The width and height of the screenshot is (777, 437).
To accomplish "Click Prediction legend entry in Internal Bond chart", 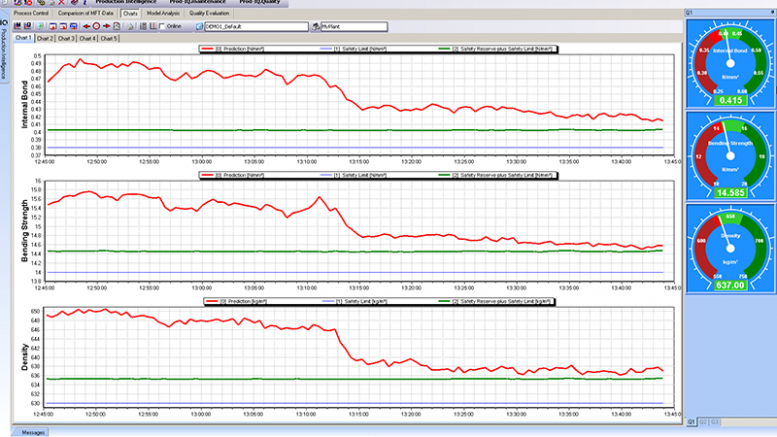I will tap(233, 49).
